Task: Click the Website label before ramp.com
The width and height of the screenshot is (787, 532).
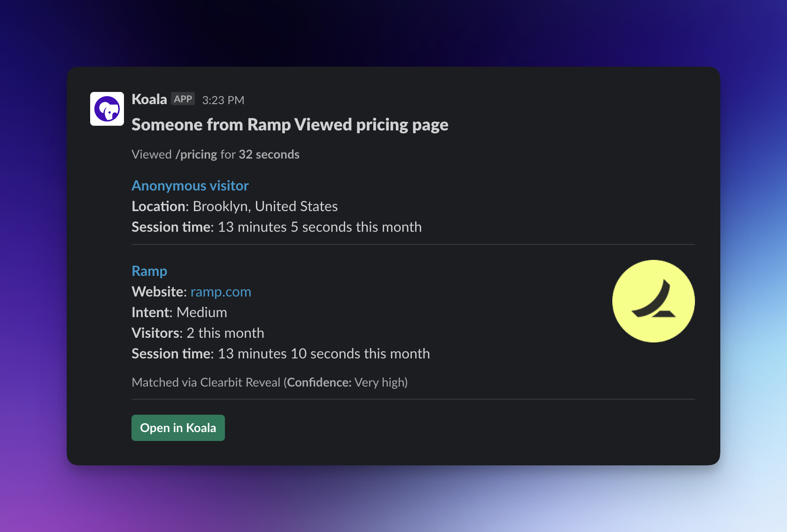Action: pos(159,292)
